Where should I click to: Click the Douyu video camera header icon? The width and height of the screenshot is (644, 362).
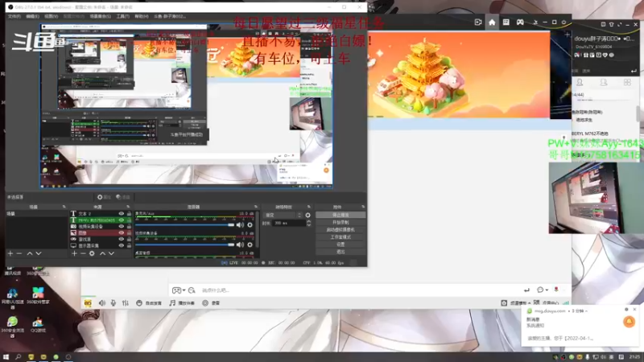tap(478, 23)
